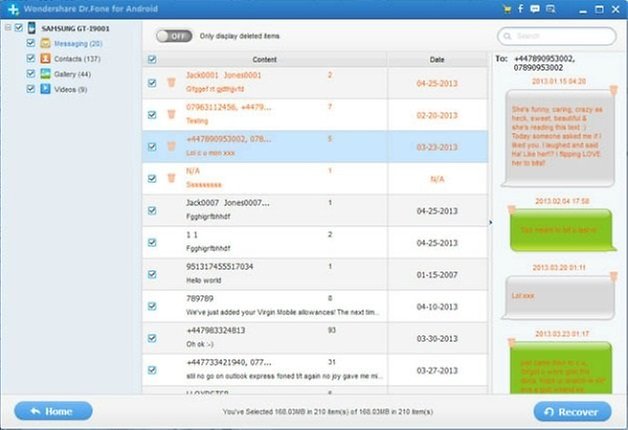Open the Videos (9) category
628x430 pixels.
[70, 89]
